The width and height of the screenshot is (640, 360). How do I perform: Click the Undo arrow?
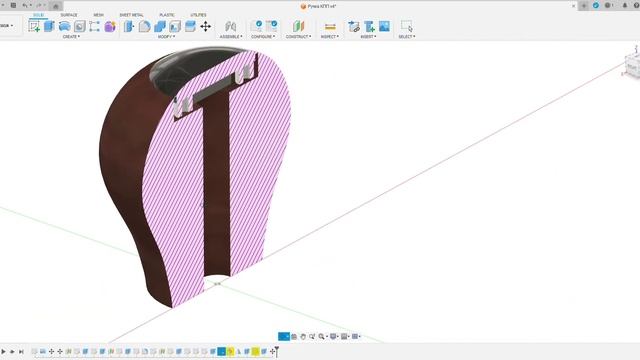(x=26, y=6)
